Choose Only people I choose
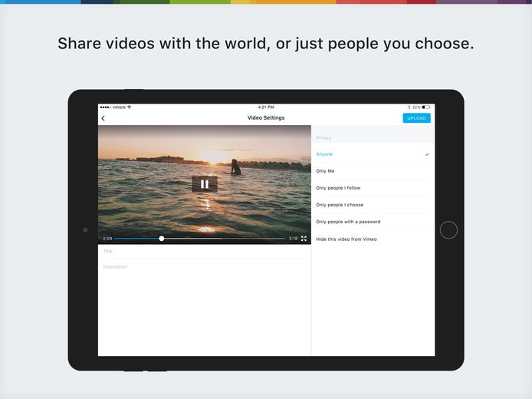This screenshot has height=399, width=532. 373,205
